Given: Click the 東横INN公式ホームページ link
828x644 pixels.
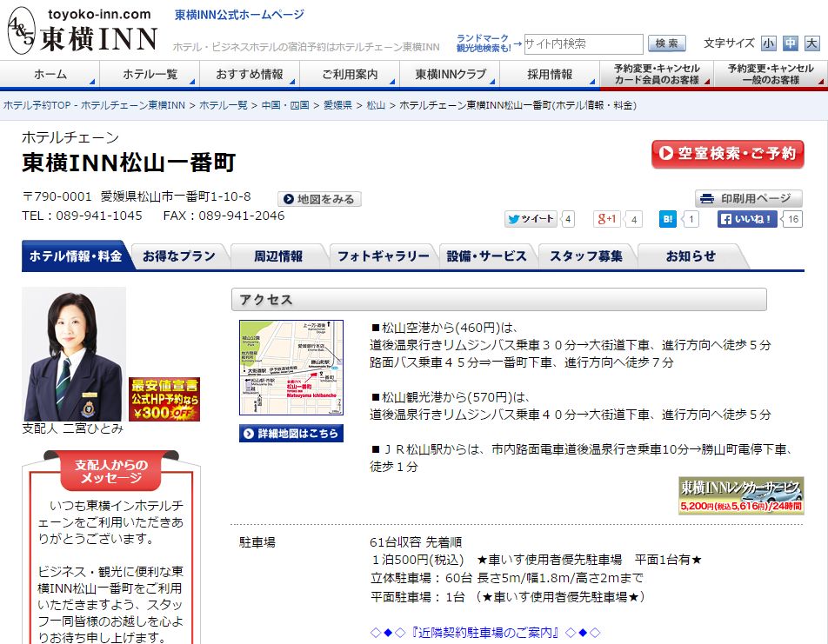Looking at the screenshot, I should tap(239, 15).
